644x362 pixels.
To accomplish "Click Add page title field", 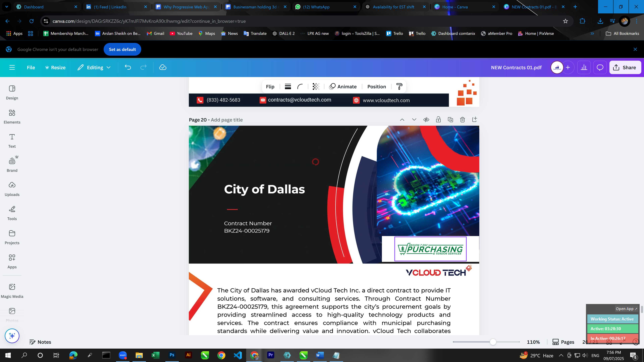I will click(x=227, y=120).
